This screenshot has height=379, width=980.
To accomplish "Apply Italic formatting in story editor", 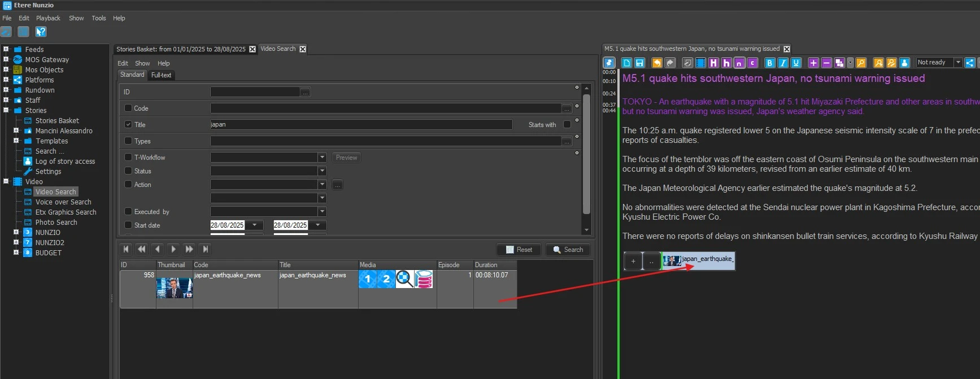I will [783, 63].
